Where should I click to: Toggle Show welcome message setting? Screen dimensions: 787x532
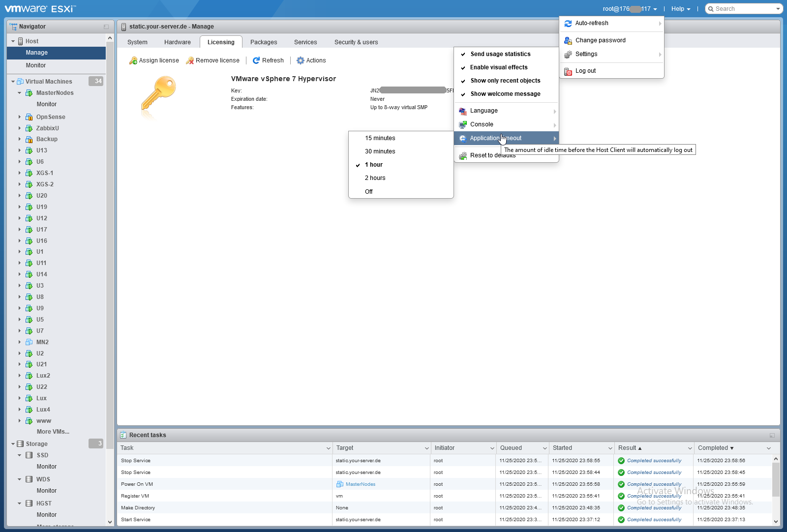pyautogui.click(x=505, y=94)
